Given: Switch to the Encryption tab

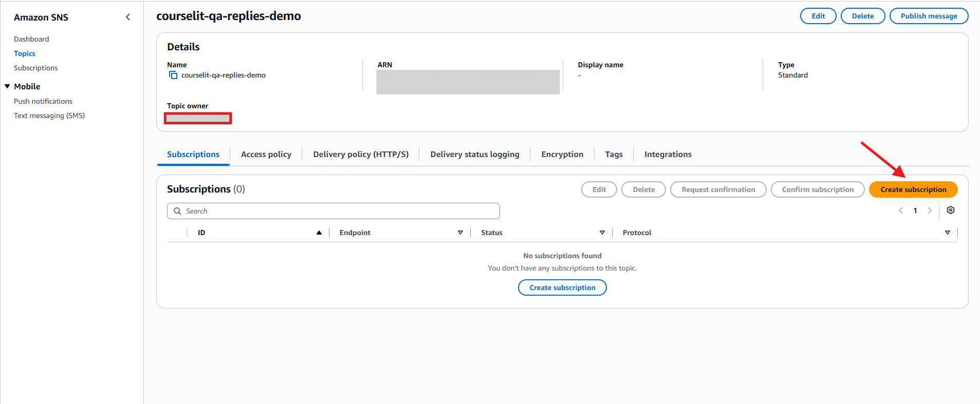Looking at the screenshot, I should (562, 155).
